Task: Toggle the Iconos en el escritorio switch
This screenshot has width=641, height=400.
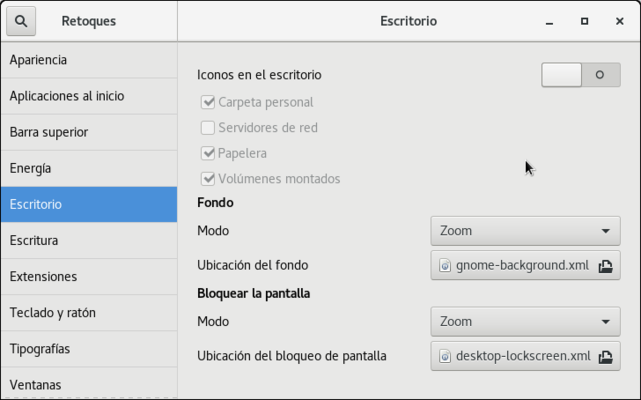Action: [580, 75]
